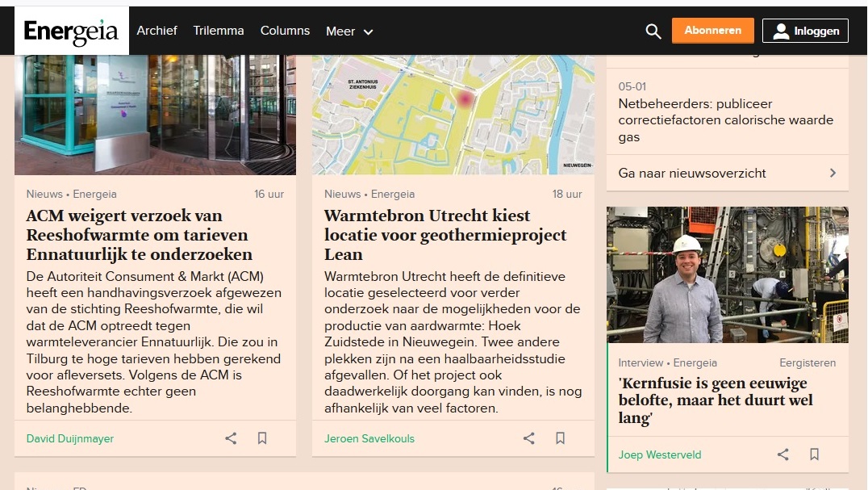Open the search magnifier icon
The image size is (868, 490).
coord(653,31)
